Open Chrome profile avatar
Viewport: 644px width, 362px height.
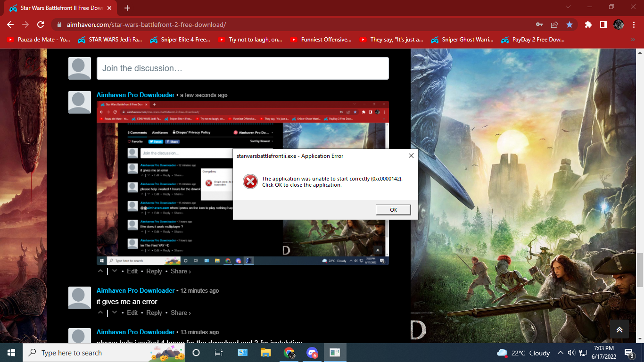619,25
